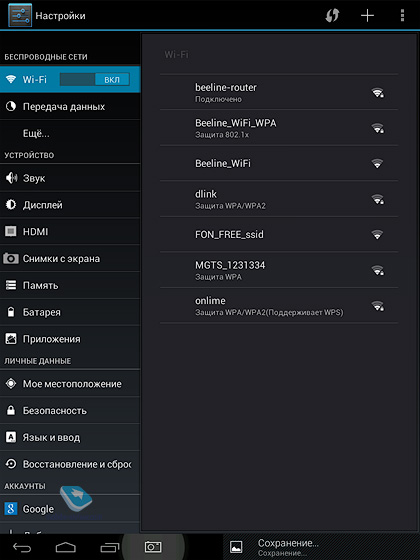Click the signal icon for MGTS_1231334

pyautogui.click(x=378, y=270)
